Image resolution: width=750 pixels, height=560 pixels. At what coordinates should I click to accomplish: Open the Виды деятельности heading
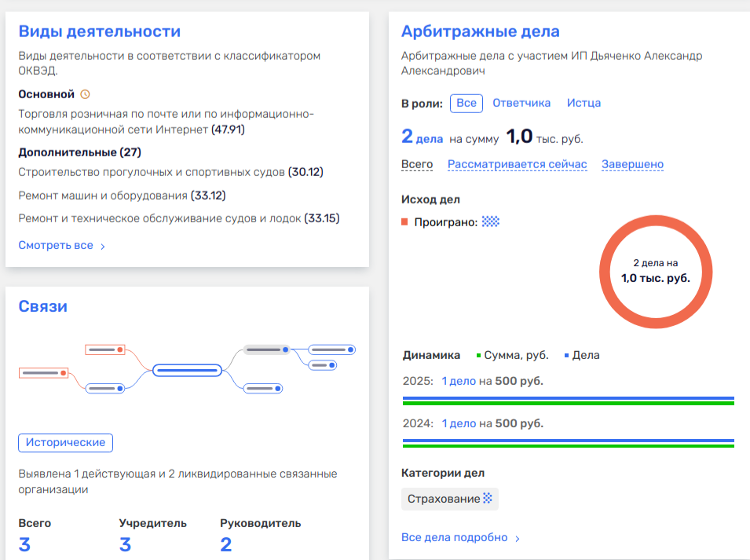[x=100, y=31]
